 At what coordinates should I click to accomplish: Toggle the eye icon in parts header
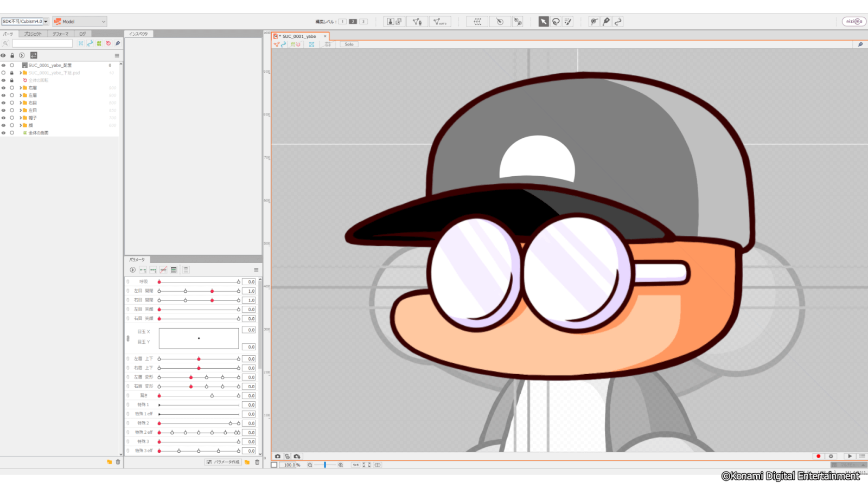(x=3, y=55)
